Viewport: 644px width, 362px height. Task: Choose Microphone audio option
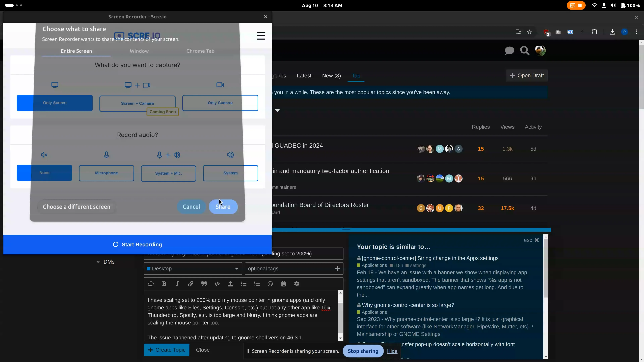click(106, 173)
